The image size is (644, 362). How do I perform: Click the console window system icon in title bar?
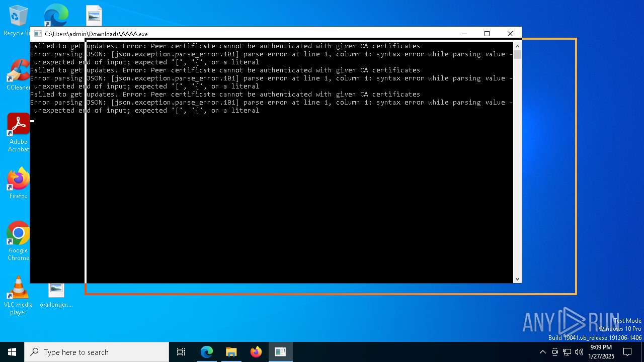[x=38, y=34]
